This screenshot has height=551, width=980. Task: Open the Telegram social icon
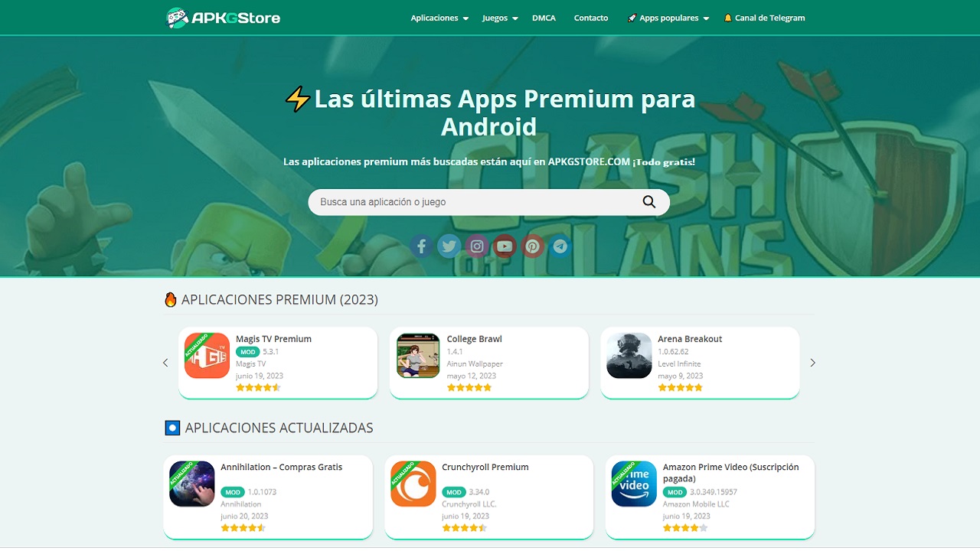click(560, 246)
